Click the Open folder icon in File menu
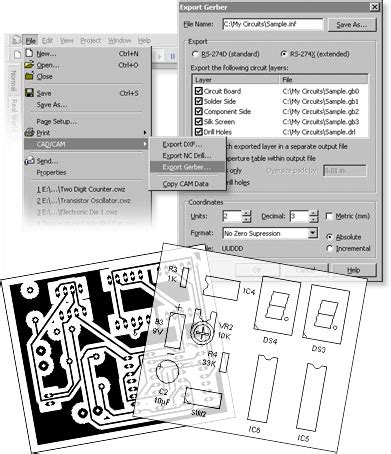Screen dimensions: 391x454 tap(29, 65)
